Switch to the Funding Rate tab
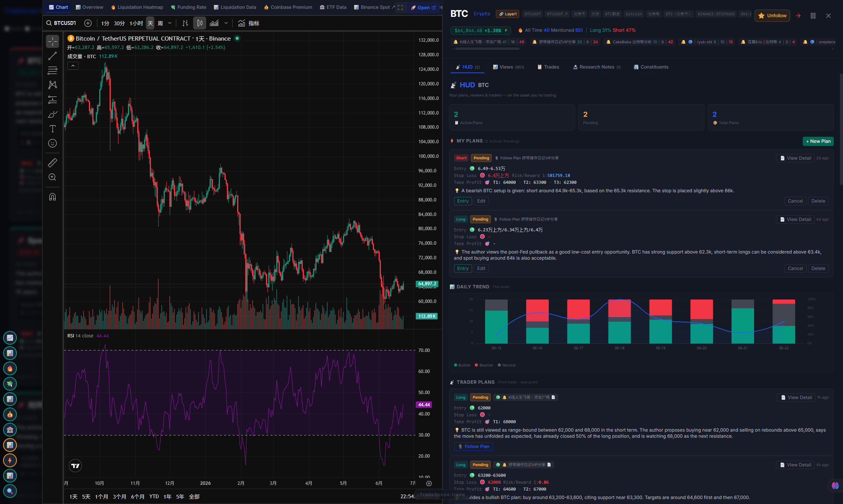 click(x=188, y=7)
